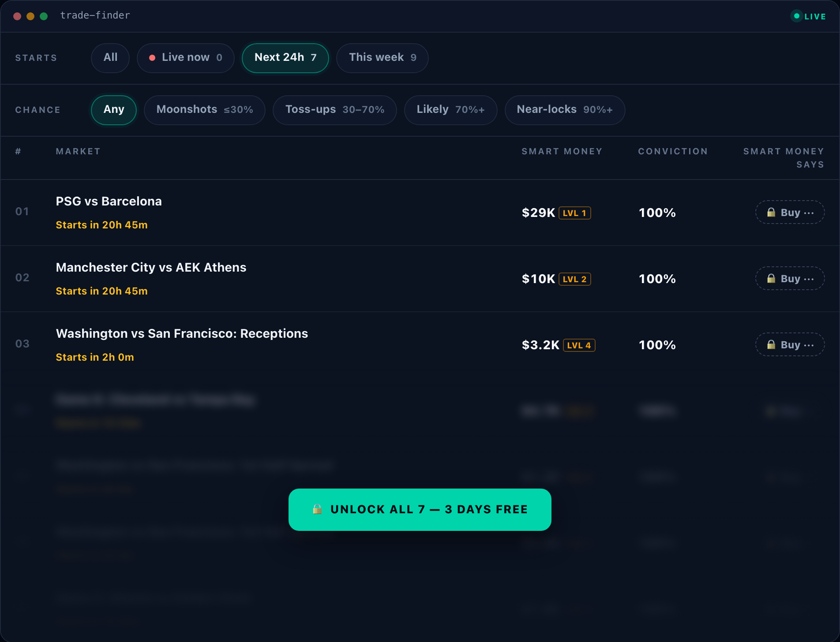Select the All starts filter

[x=110, y=58]
